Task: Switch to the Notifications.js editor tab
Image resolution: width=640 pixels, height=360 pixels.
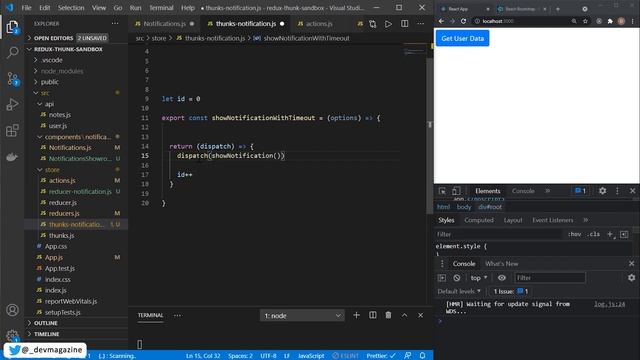Action: click(x=164, y=24)
